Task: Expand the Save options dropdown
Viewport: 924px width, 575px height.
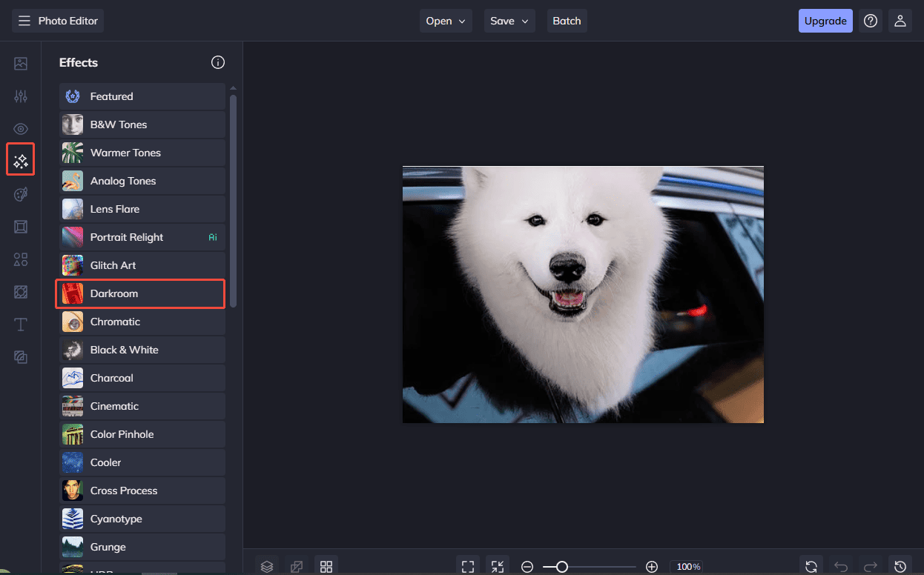Action: 509,21
